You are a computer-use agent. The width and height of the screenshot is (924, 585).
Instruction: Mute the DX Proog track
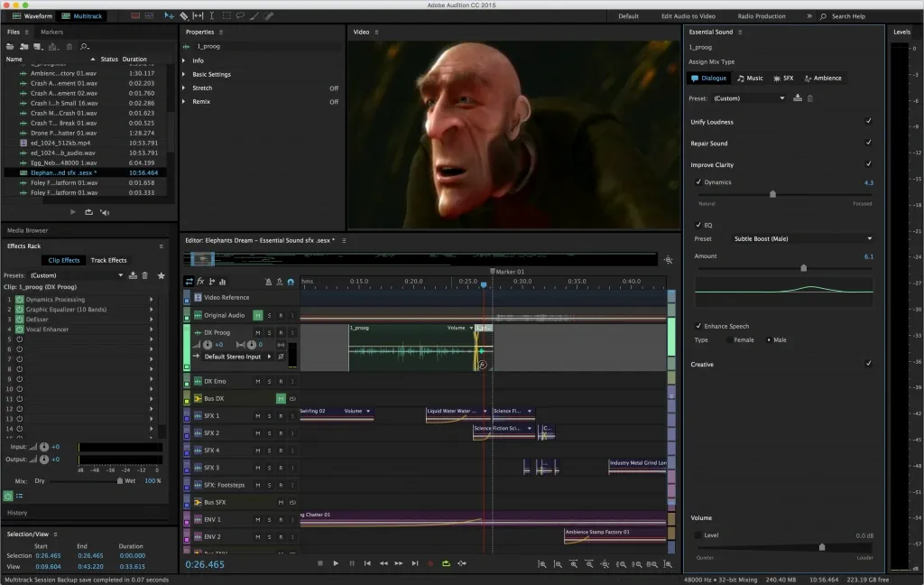pyautogui.click(x=258, y=332)
